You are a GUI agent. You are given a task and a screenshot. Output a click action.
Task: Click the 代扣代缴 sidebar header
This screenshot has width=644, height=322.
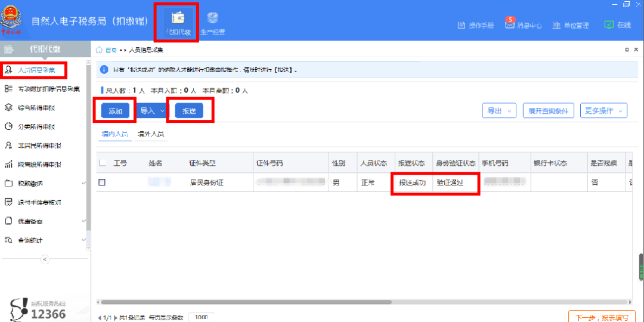pos(45,49)
